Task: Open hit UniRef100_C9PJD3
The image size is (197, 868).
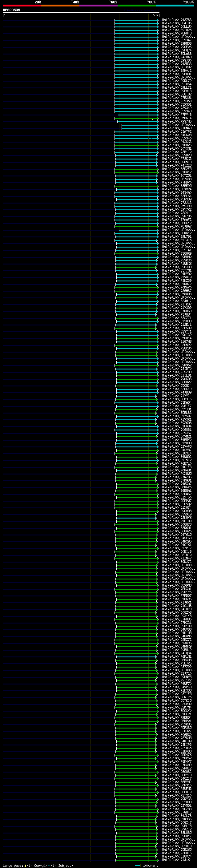Action: (x=177, y=267)
